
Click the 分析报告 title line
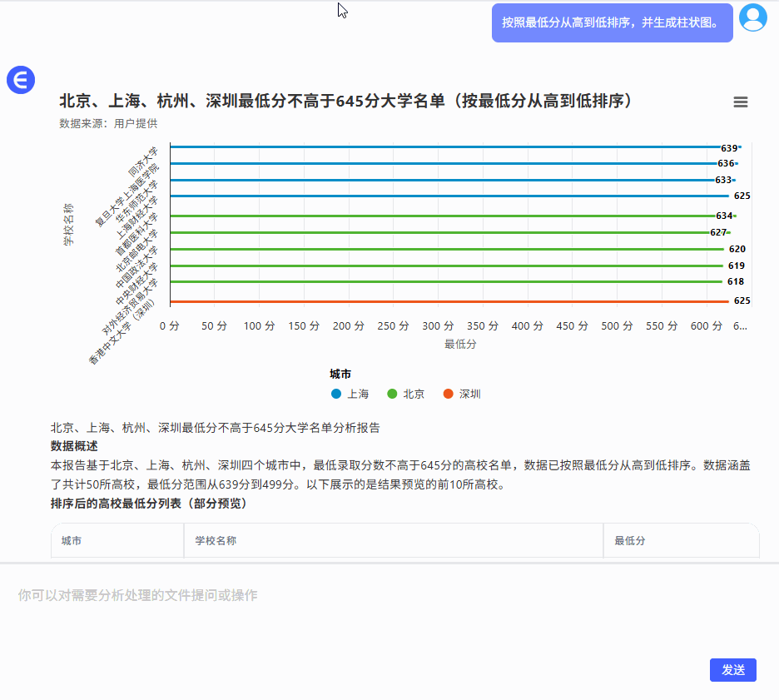pos(215,428)
